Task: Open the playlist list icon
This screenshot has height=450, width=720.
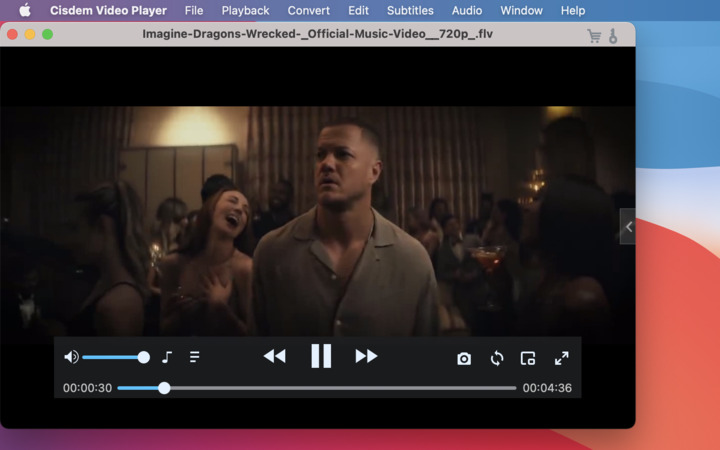Action: (195, 357)
